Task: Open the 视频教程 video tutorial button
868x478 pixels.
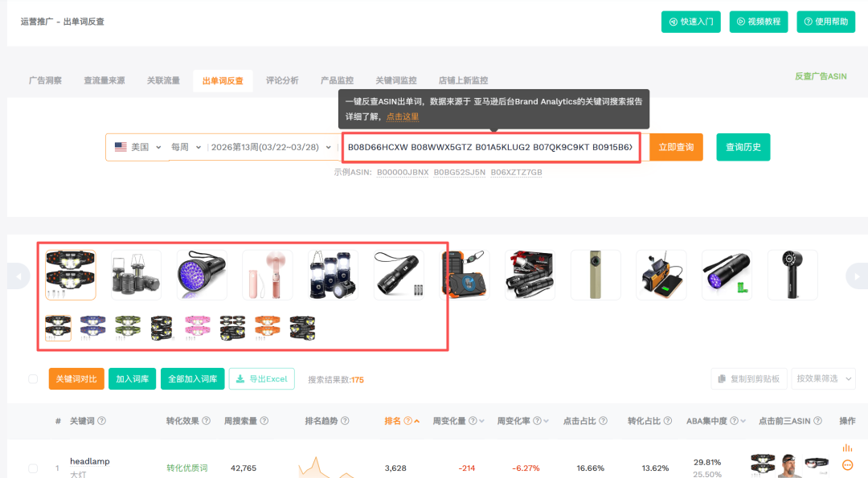Action: pos(759,22)
